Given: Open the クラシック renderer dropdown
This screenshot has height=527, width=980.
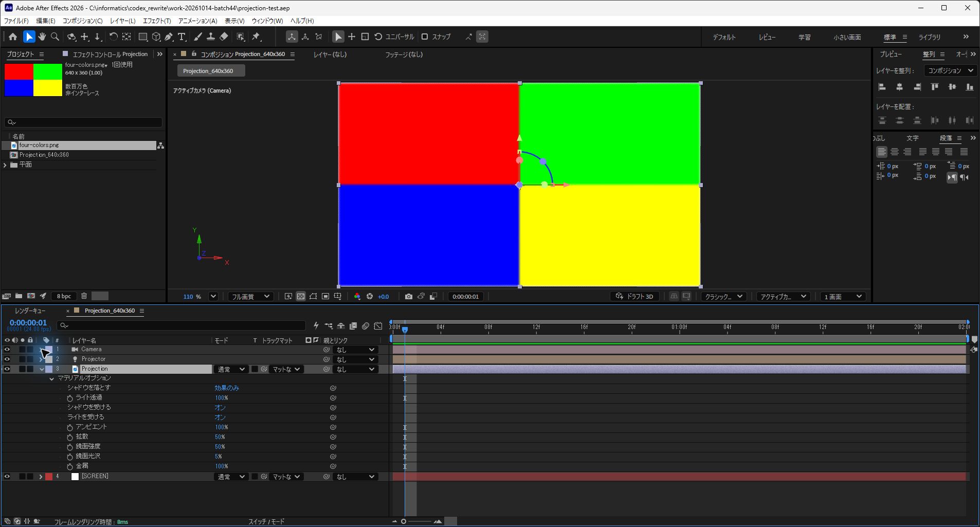Looking at the screenshot, I should (x=724, y=297).
